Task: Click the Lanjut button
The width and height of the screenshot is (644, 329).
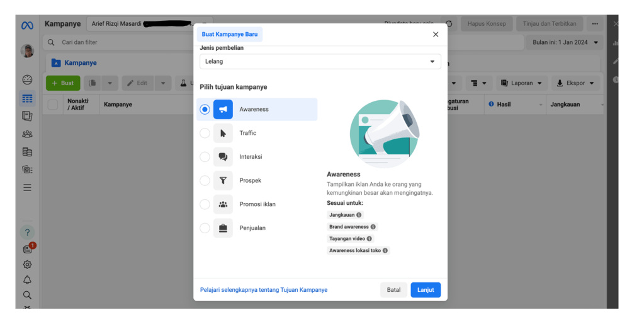Action: 426,290
